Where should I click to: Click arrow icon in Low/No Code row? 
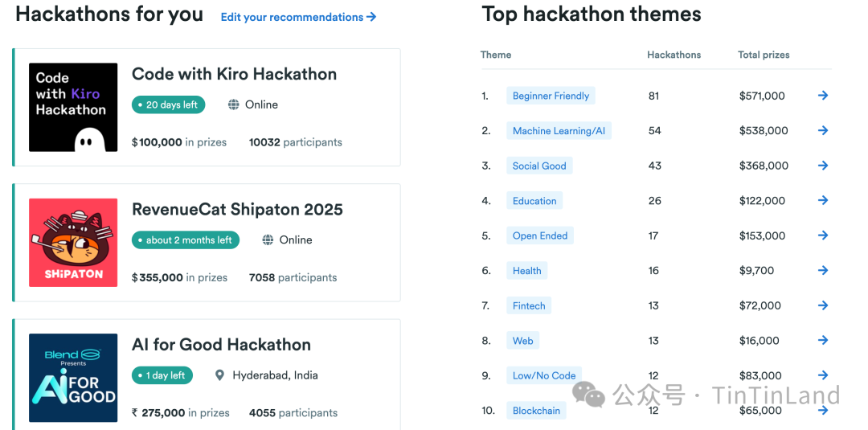coord(823,375)
